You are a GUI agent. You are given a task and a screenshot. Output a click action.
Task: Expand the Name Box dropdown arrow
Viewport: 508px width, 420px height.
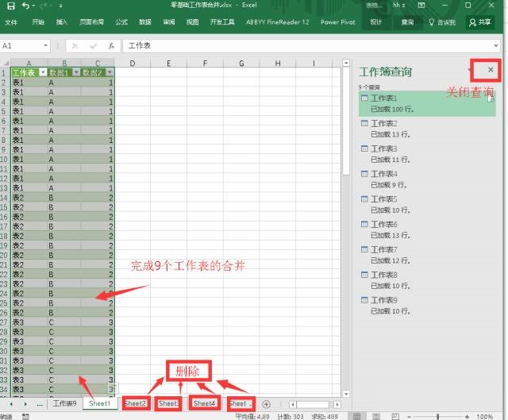click(x=45, y=46)
